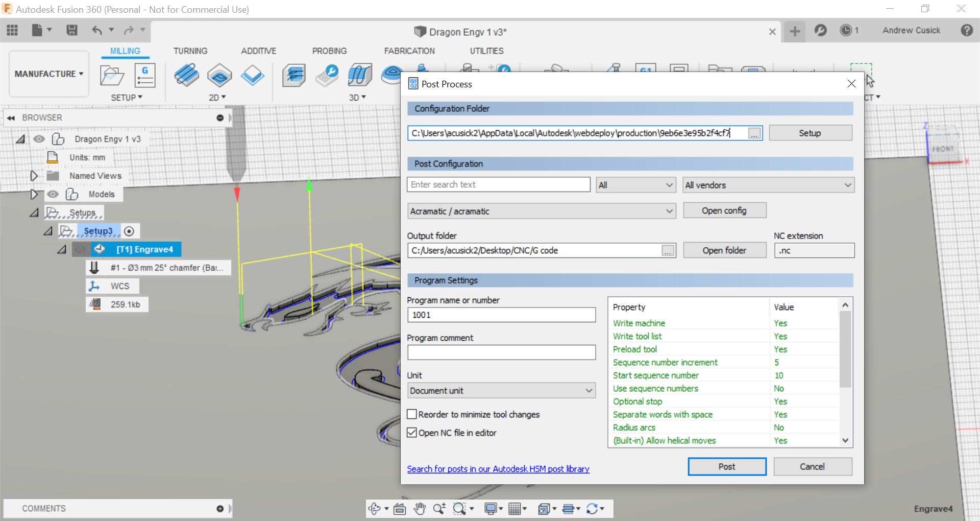Click the Help question mark icon
The width and height of the screenshot is (980, 521).
[x=966, y=31]
